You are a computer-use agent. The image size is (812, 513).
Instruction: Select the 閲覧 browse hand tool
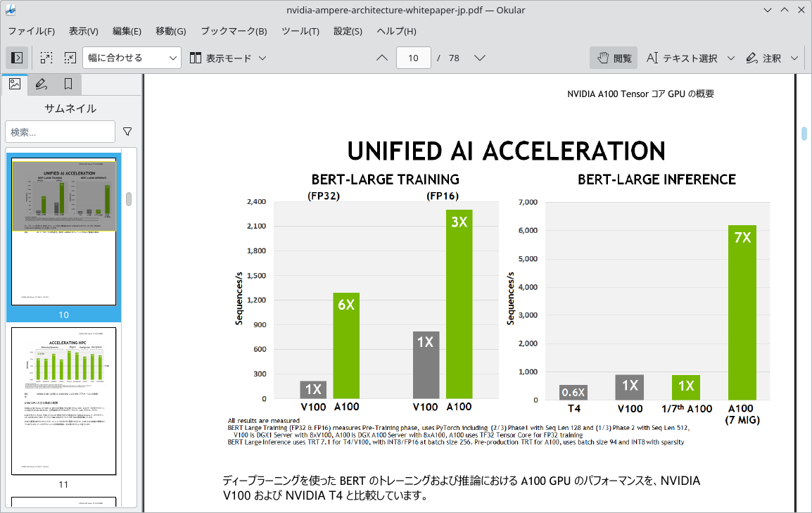(x=614, y=58)
